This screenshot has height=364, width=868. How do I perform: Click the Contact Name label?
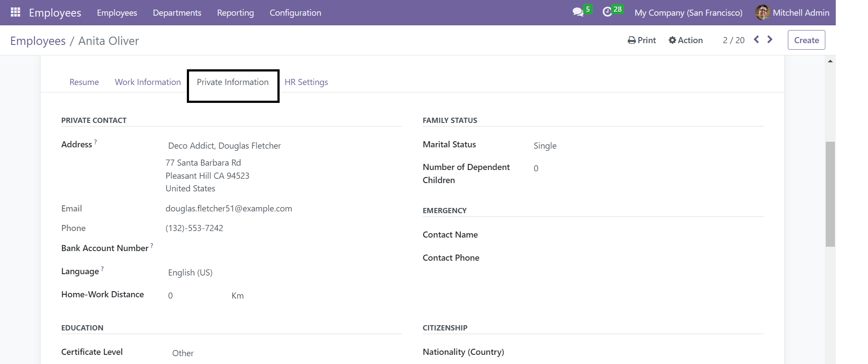(450, 235)
